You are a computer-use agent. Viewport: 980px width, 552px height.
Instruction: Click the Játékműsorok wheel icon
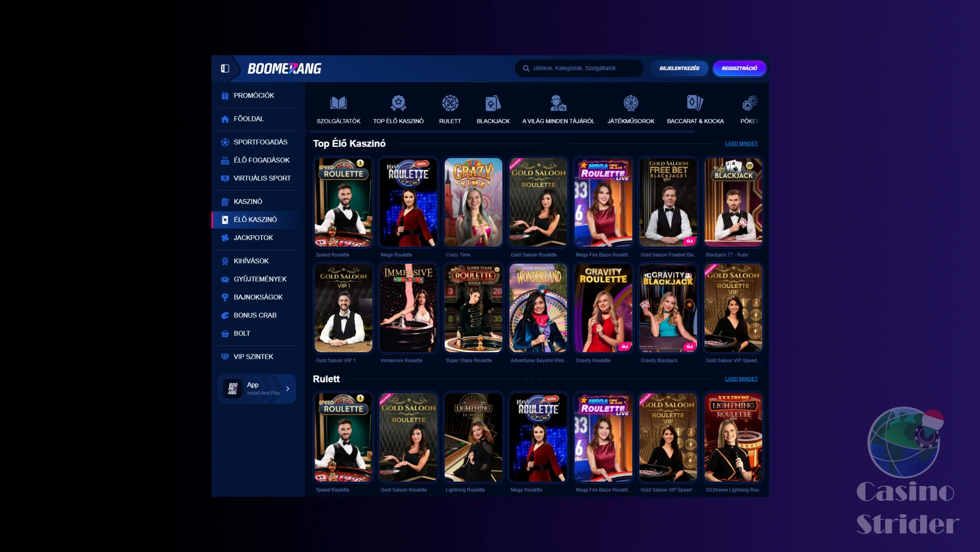(631, 103)
